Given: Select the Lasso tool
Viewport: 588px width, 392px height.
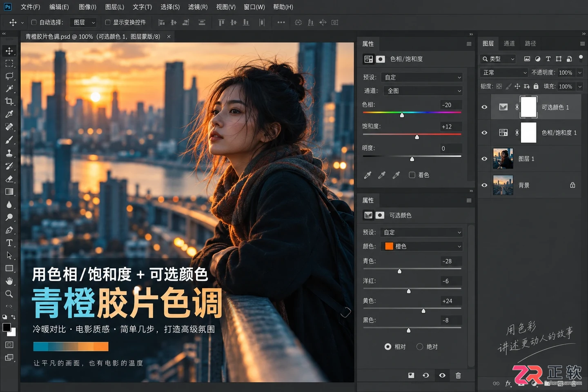Looking at the screenshot, I should (x=9, y=76).
